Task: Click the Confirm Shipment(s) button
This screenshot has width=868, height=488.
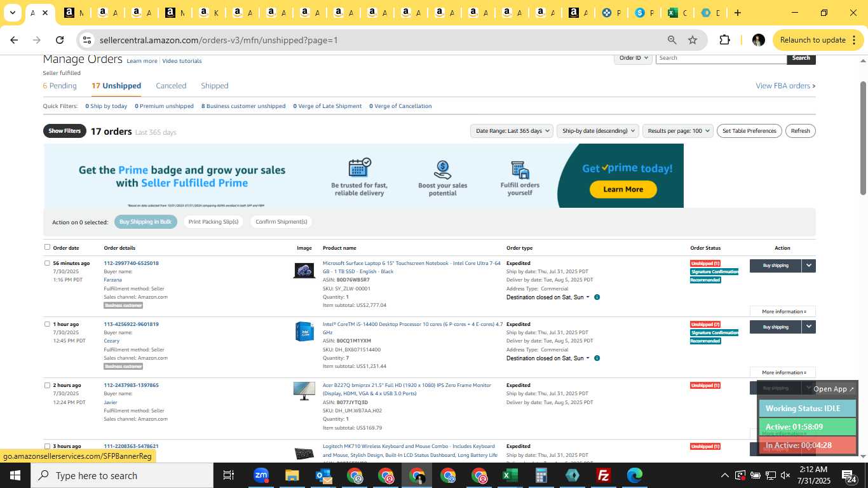Action: click(281, 222)
